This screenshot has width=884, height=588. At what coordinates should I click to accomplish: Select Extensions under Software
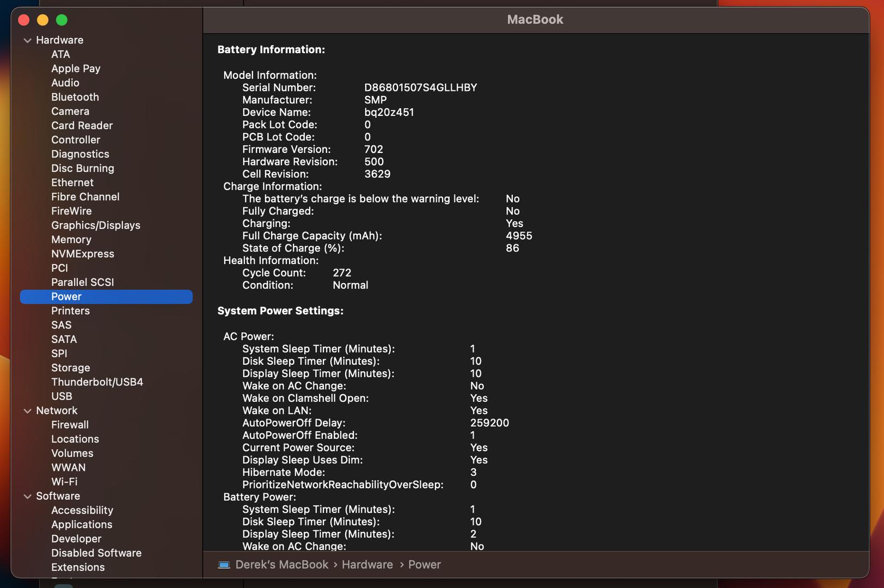click(x=78, y=567)
